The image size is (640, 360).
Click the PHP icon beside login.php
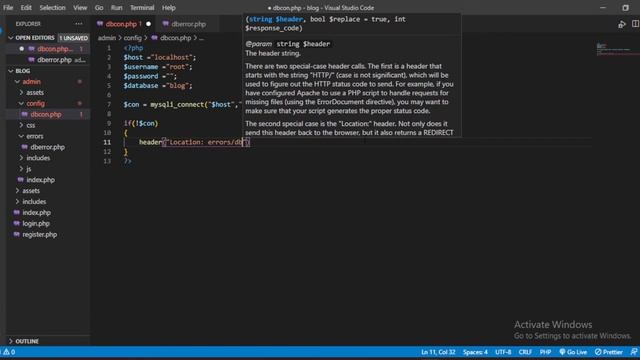(16, 224)
